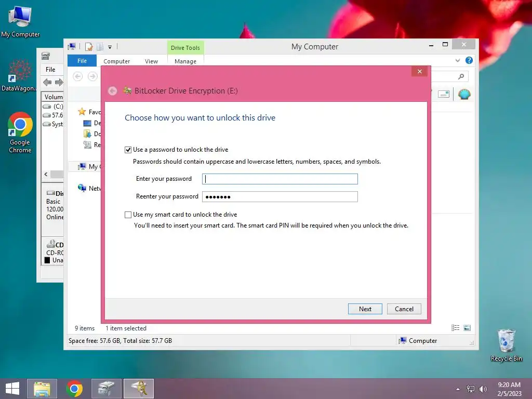Screen dimensions: 532x399
Task: Click the search magnifier in Explorer
Action: (461, 77)
